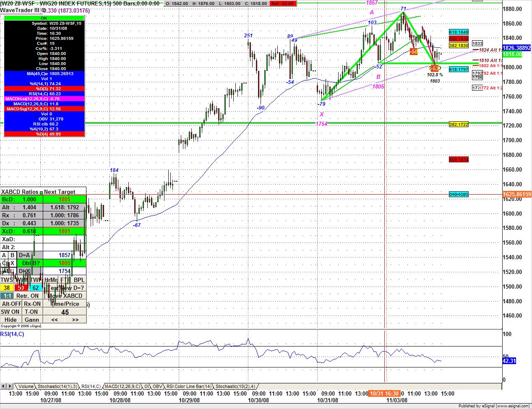
Task: Open the Stochastic(10(2),4) tab
Action: [235, 386]
